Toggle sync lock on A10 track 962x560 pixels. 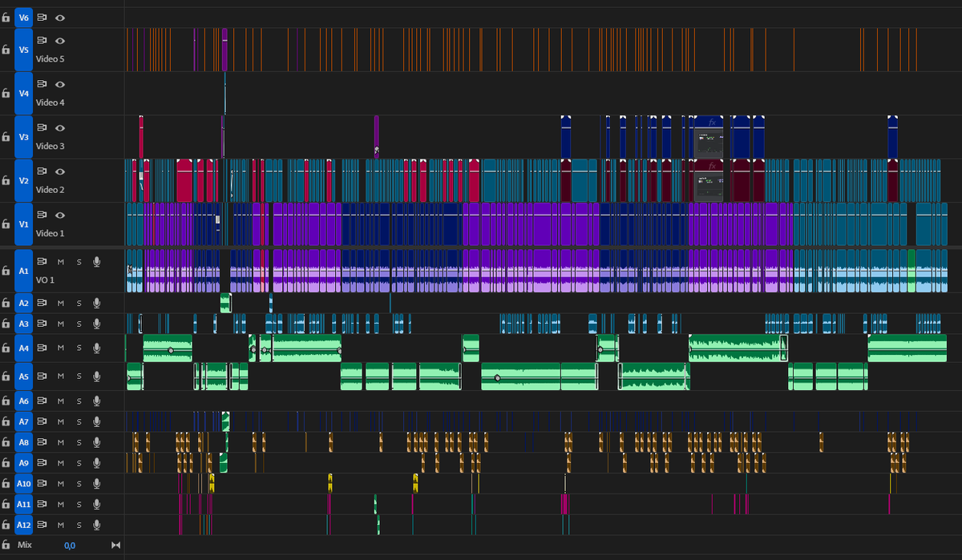42,483
